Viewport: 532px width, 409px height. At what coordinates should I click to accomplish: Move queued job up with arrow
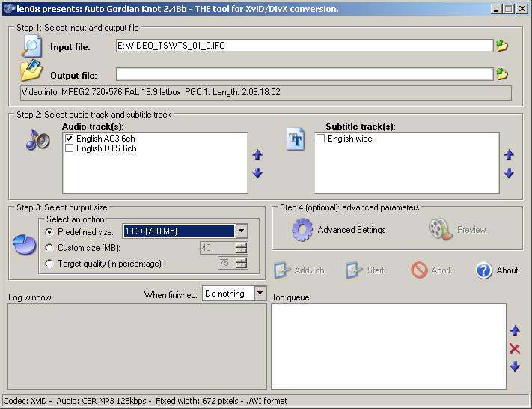pos(515,330)
